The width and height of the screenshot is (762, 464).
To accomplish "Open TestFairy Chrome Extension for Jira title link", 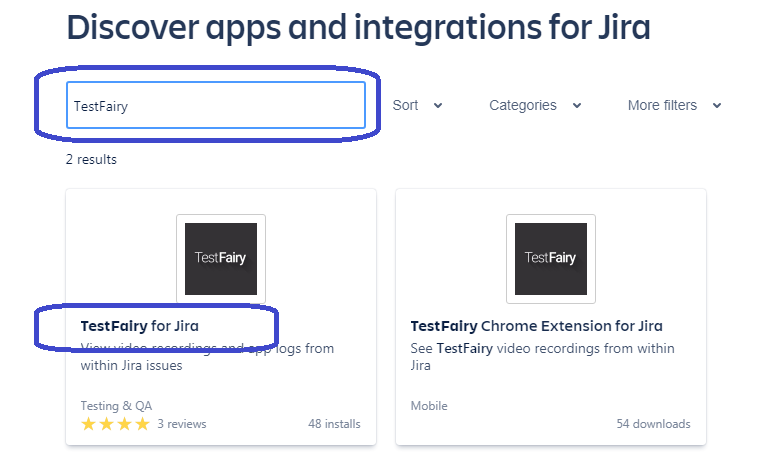I will pyautogui.click(x=536, y=326).
